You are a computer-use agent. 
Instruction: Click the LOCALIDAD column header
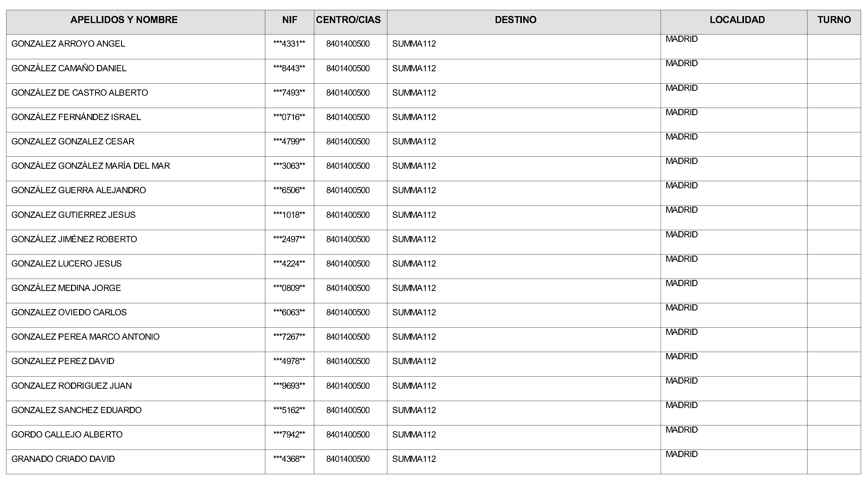737,20
